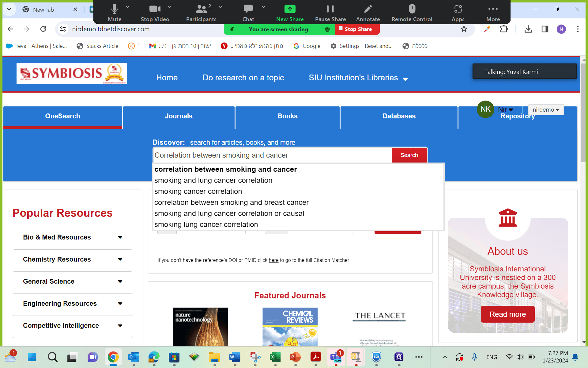Click Stop Share button
The width and height of the screenshot is (588, 368).
click(357, 29)
